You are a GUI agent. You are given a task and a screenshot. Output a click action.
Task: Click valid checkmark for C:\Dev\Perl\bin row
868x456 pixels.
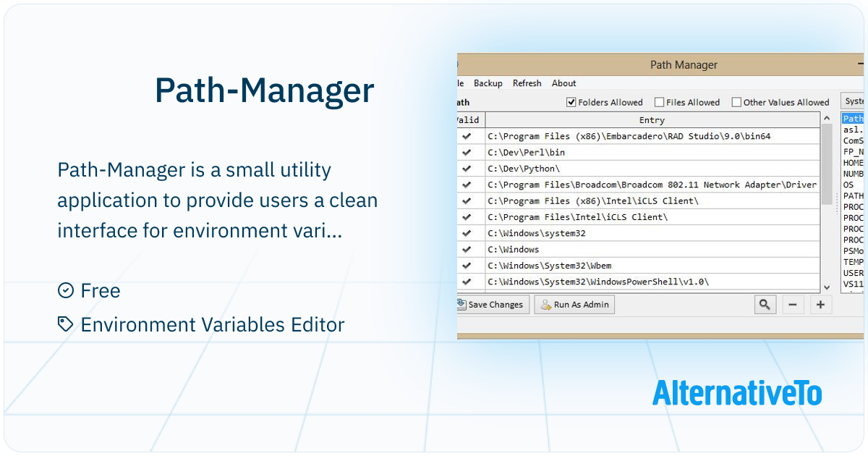click(467, 152)
